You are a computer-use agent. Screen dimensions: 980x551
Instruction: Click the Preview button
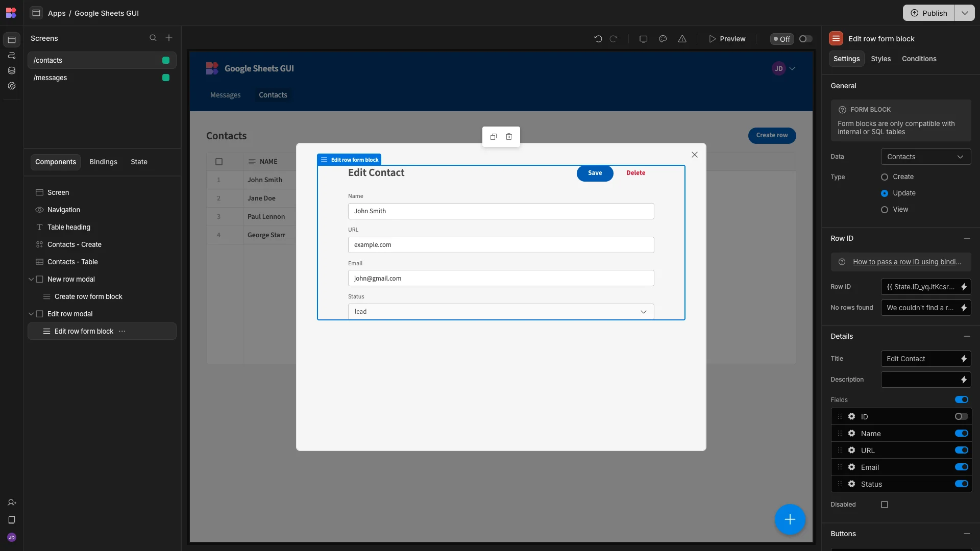(727, 39)
